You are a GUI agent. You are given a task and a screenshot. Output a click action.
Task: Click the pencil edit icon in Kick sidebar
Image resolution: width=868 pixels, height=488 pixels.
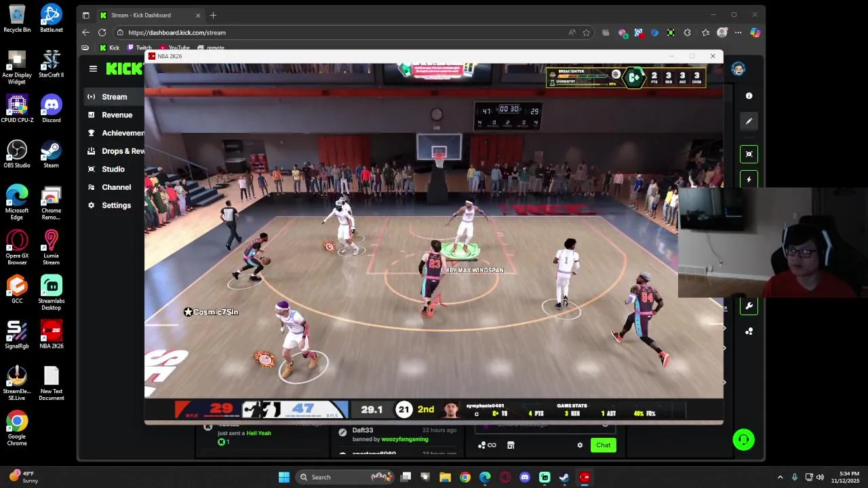pyautogui.click(x=749, y=121)
